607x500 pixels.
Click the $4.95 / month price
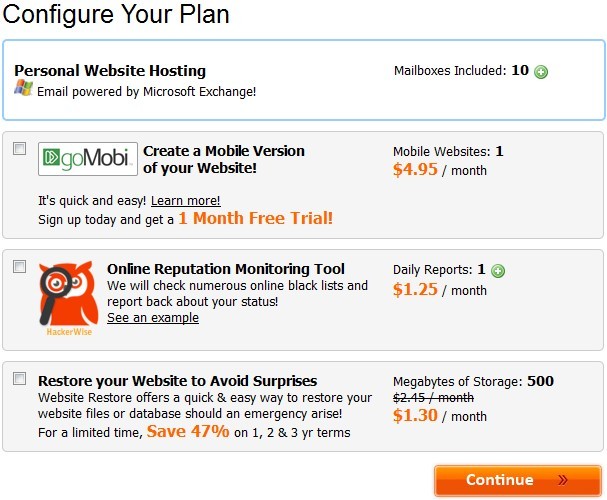point(440,170)
